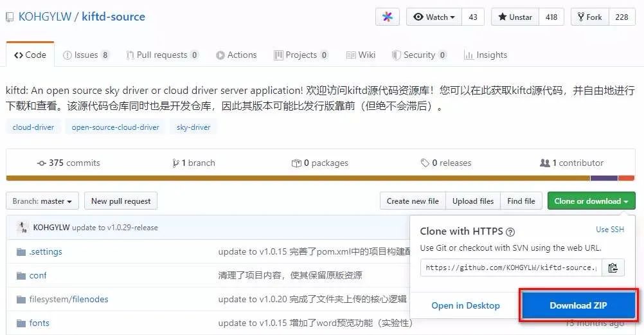Click the Download ZIP button
Screen dimensions: 644x335
pos(578,305)
